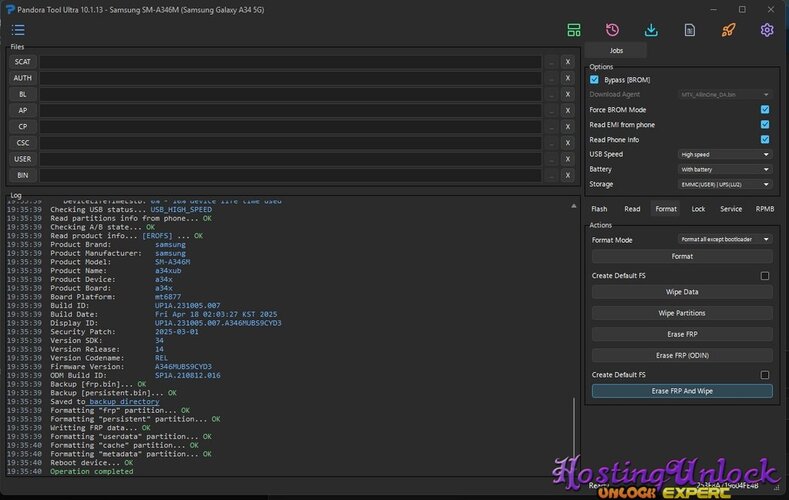Screen dimensions: 789x500
Task: Click the orange rocket icon
Action: 728,30
